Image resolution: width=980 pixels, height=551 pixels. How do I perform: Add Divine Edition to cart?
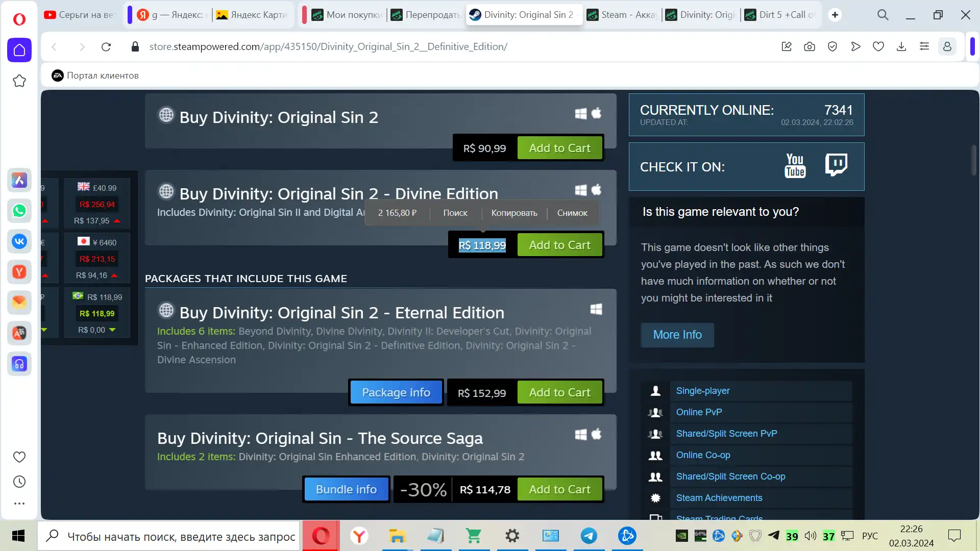click(560, 245)
